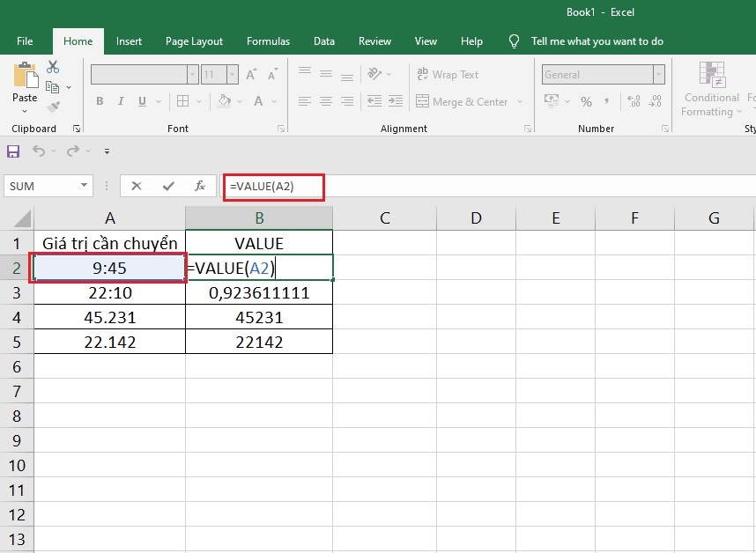Enable Wrap Text for the cell

tap(447, 74)
